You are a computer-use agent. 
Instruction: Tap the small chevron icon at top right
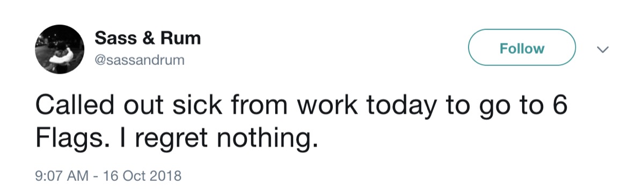[603, 49]
